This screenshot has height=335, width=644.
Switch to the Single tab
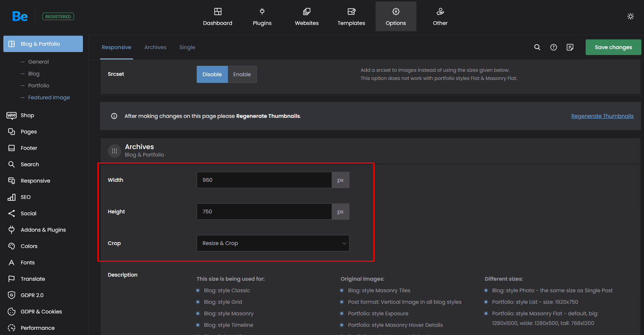[187, 47]
